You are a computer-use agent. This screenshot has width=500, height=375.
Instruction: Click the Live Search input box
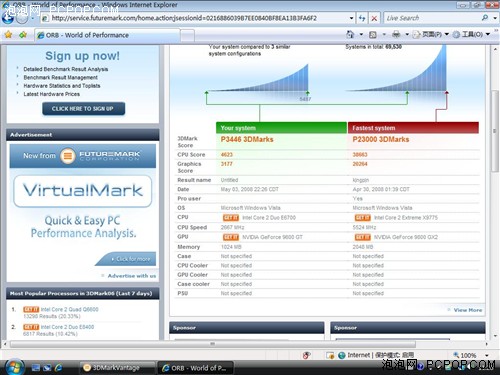pos(432,18)
